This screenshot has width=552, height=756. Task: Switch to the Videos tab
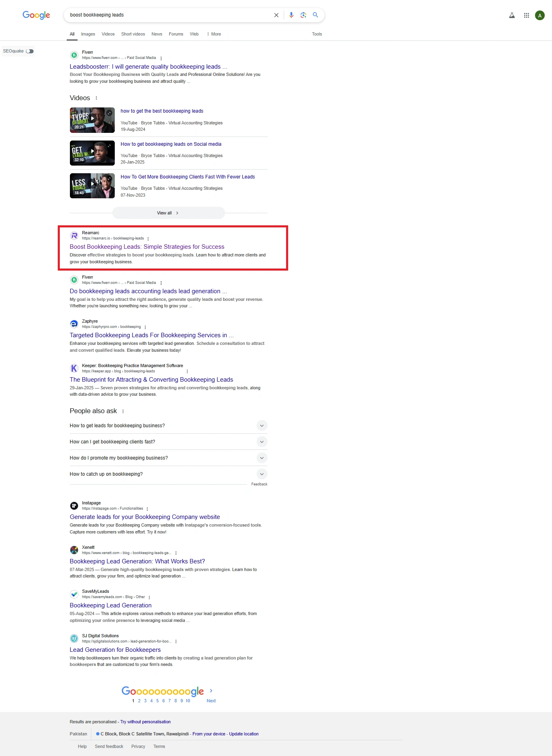[x=108, y=34]
